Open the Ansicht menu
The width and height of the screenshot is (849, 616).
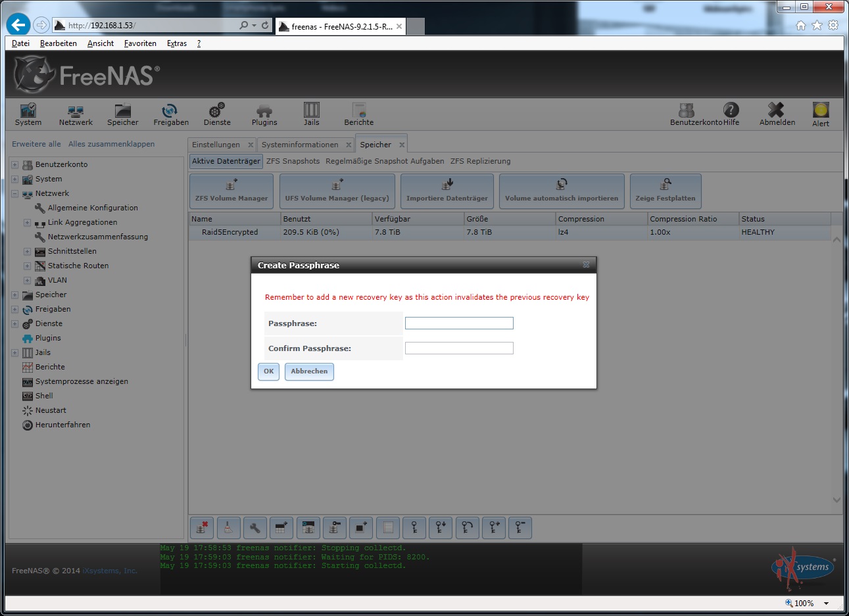pyautogui.click(x=101, y=43)
